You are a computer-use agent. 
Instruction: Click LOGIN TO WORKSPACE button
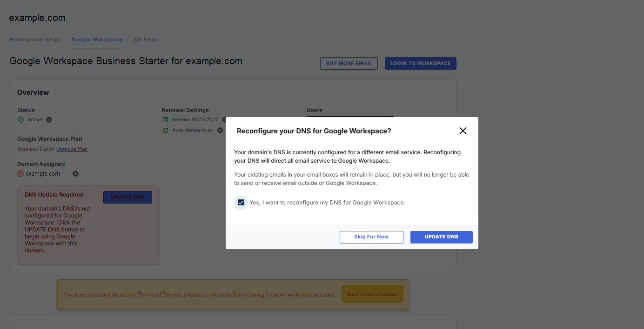click(x=420, y=64)
